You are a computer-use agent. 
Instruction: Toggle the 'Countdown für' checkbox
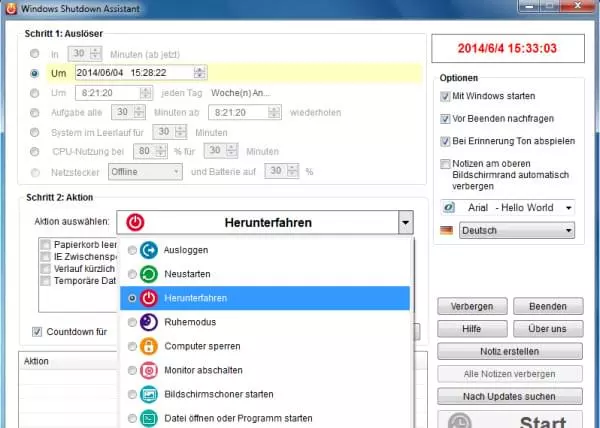[x=37, y=332]
